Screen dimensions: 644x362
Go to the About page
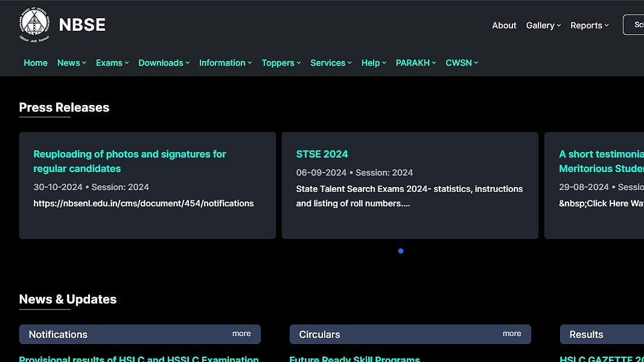504,25
